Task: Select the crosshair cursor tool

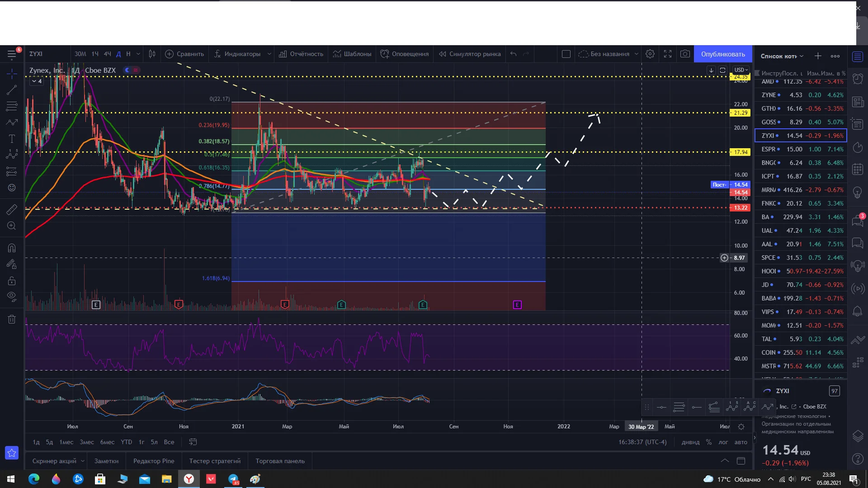Action: coord(12,74)
